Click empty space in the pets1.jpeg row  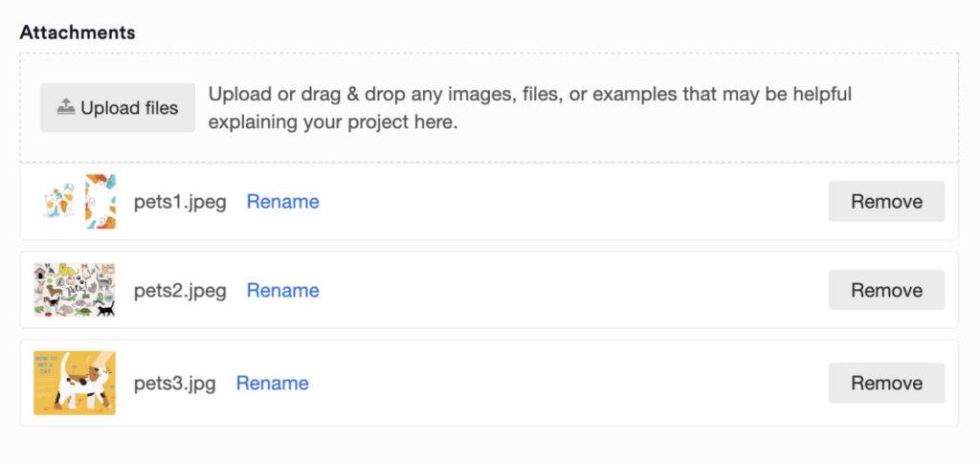(x=574, y=202)
